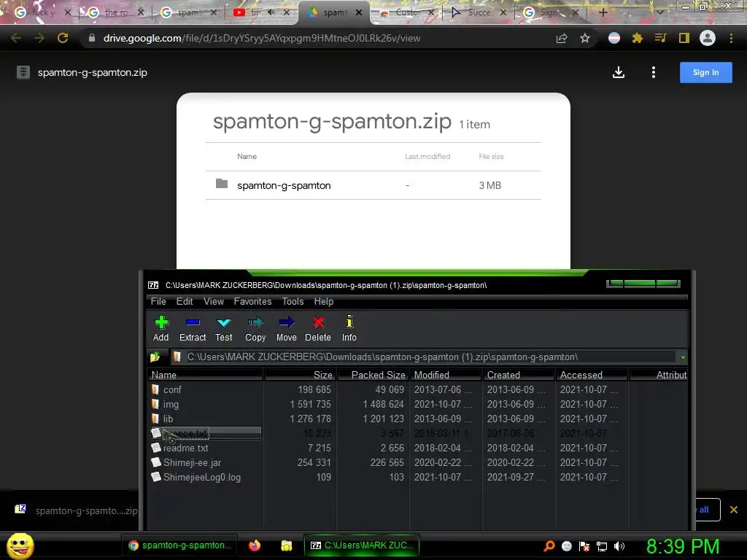Click the blue Sign in button

point(705,72)
